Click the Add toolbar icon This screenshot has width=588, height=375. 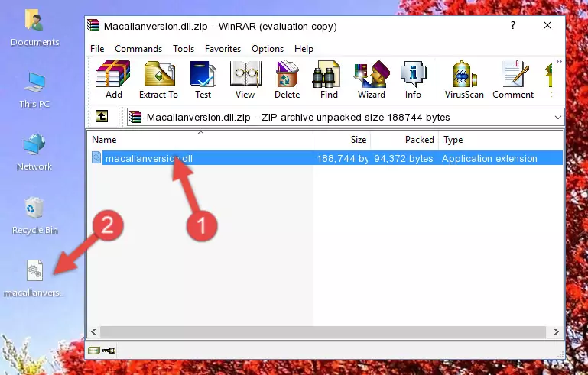pyautogui.click(x=113, y=79)
